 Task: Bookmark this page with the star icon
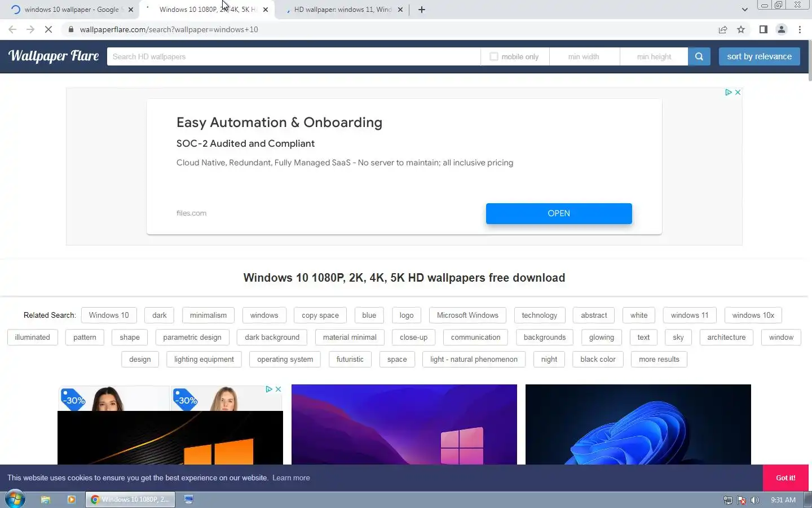741,29
